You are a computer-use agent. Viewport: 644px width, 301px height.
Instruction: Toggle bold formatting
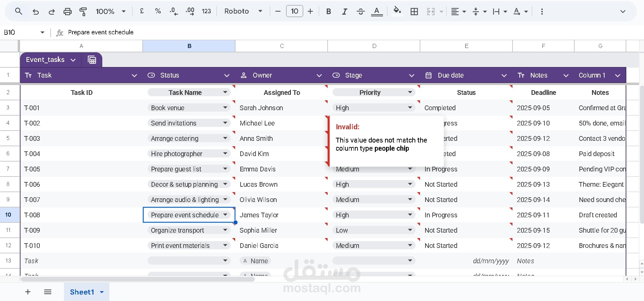click(x=329, y=11)
